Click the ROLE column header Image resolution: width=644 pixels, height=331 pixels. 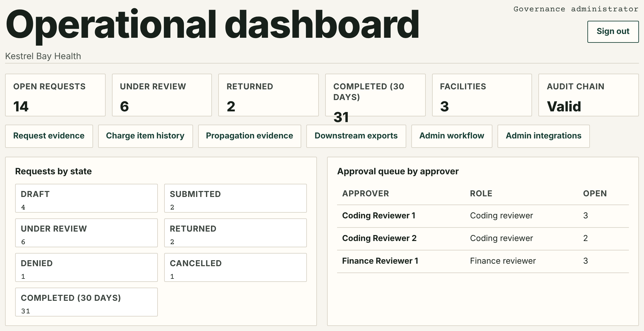point(481,194)
